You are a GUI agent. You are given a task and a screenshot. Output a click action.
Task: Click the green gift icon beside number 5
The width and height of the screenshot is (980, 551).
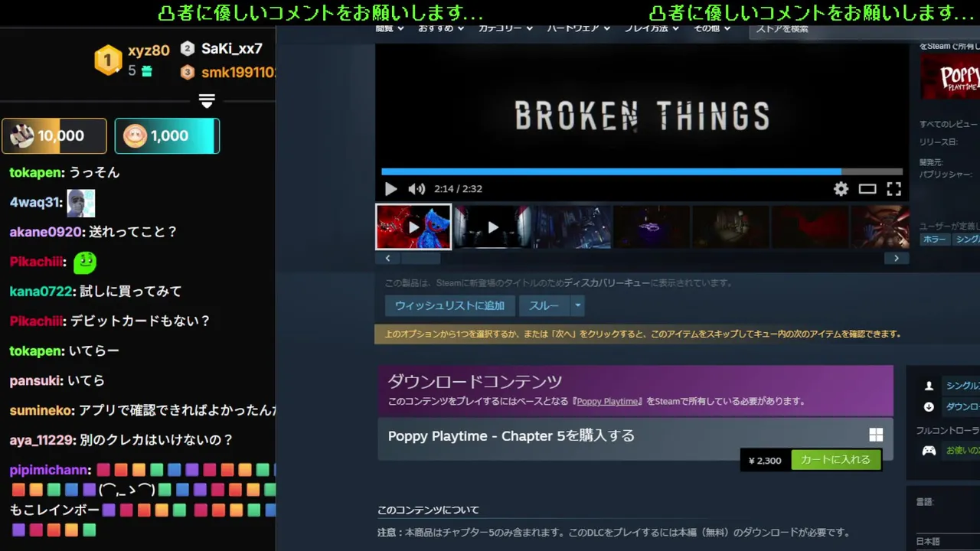pos(147,71)
